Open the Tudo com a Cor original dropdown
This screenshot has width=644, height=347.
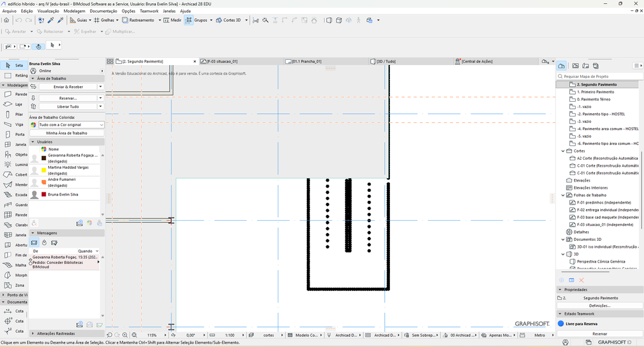click(x=71, y=125)
